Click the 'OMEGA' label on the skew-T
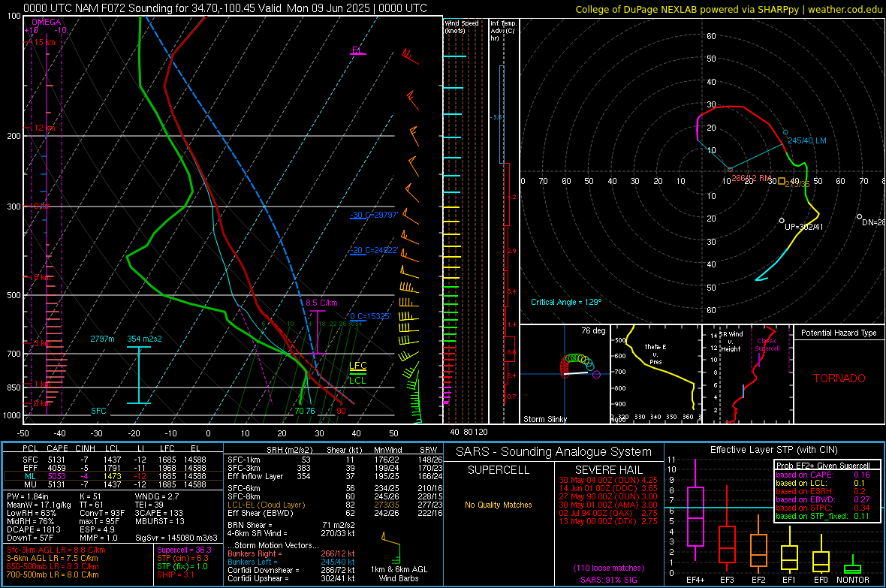Screen dimensions: 886x588 [x=47, y=22]
